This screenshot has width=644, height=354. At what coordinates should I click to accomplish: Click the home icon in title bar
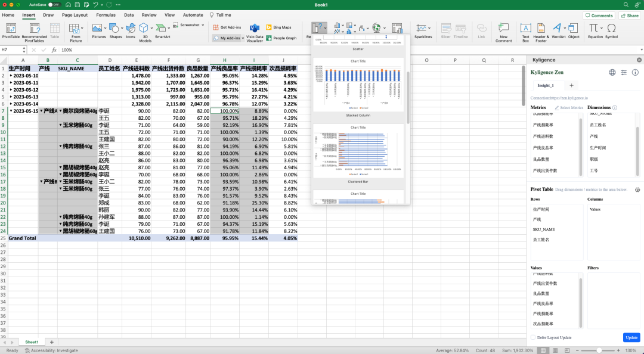click(x=67, y=5)
